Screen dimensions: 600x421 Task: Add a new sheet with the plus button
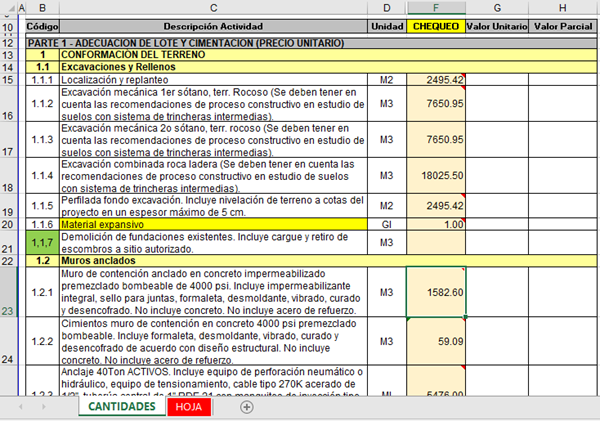point(247,407)
